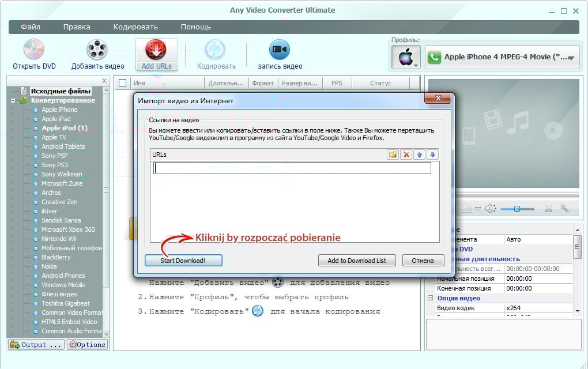The width and height of the screenshot is (588, 369).
Task: Click the sidebar scroll up arrow
Action: tap(106, 91)
